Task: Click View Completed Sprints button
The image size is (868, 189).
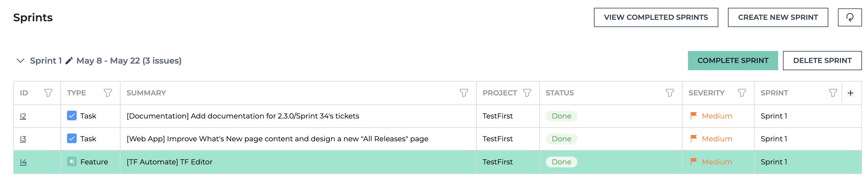Action: 656,17
